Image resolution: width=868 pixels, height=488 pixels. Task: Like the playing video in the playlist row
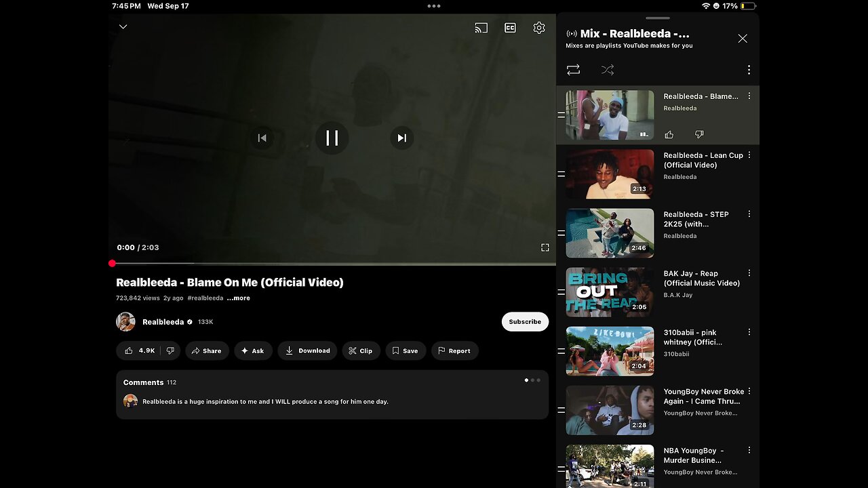point(669,134)
